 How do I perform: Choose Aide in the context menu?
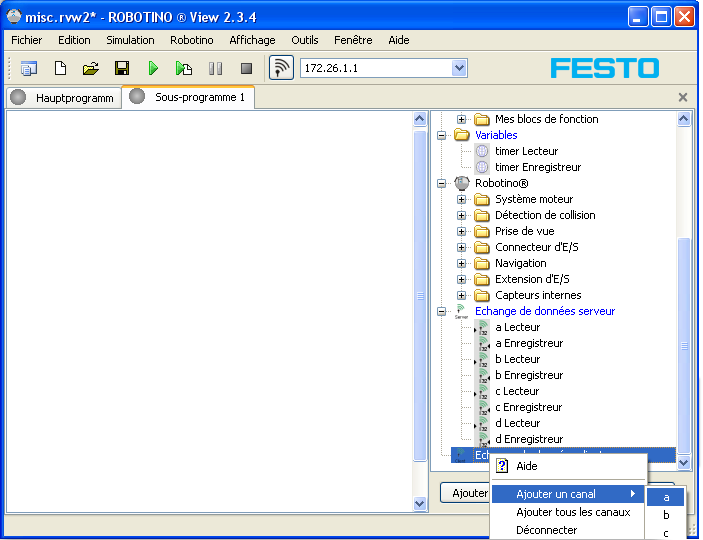[568, 466]
